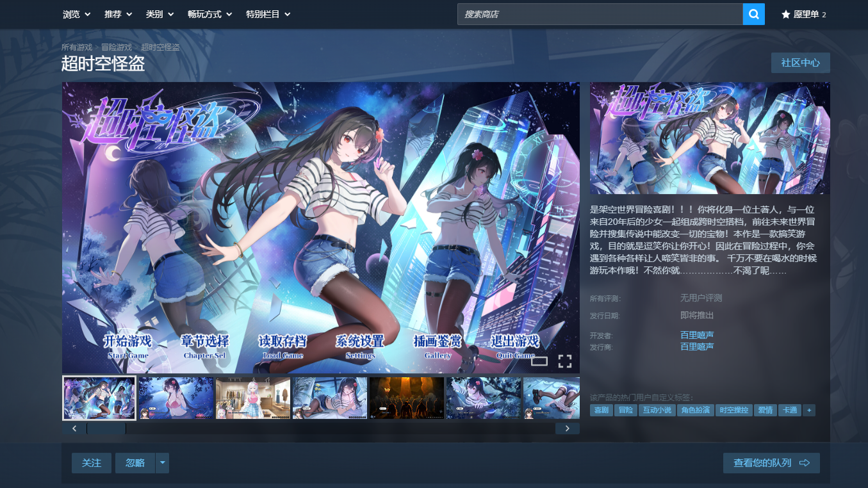Viewport: 868px width, 488px height.
Task: Click the thumbnail scrollbar handle
Action: [x=106, y=428]
